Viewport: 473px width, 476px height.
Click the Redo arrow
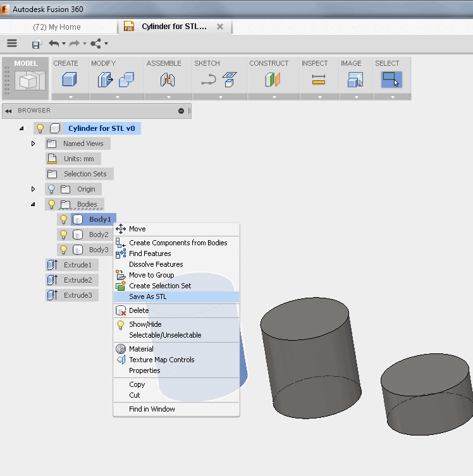75,44
